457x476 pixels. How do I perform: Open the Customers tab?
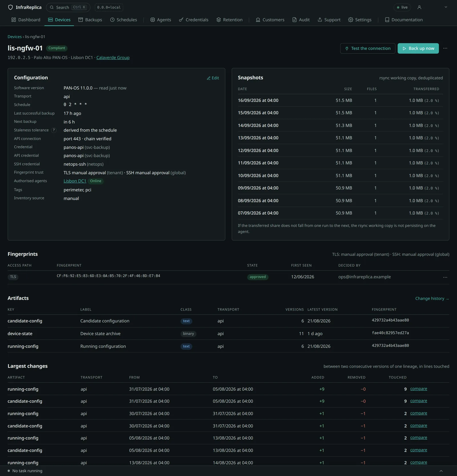(x=270, y=20)
